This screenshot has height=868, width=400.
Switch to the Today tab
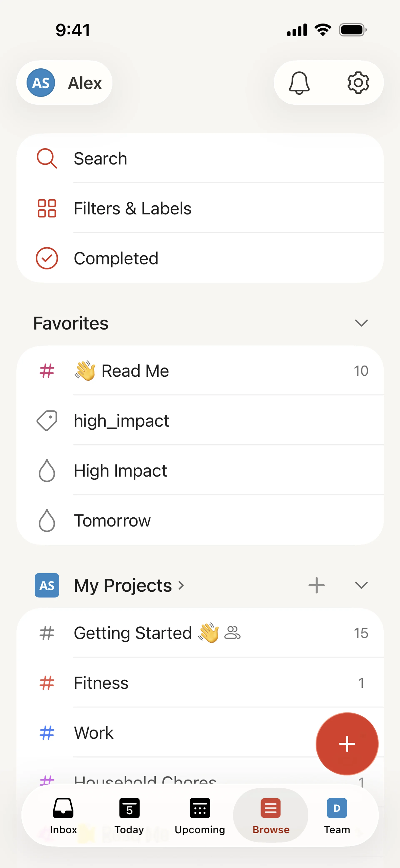click(x=129, y=815)
